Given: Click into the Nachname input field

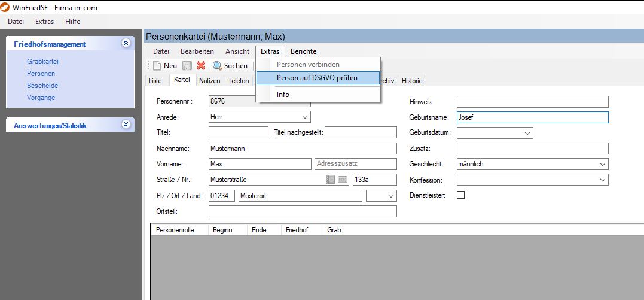Looking at the screenshot, I should [x=302, y=149].
